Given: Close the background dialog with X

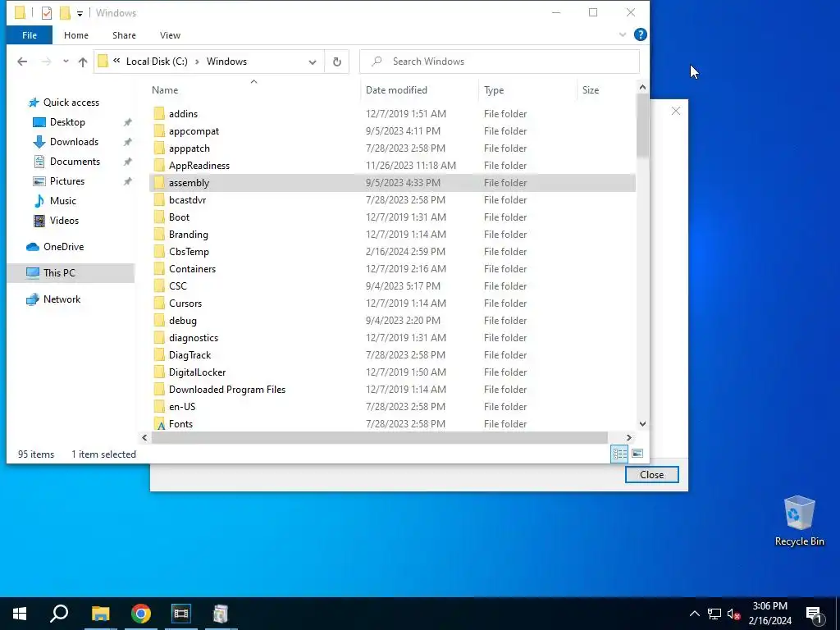Looking at the screenshot, I should [676, 111].
